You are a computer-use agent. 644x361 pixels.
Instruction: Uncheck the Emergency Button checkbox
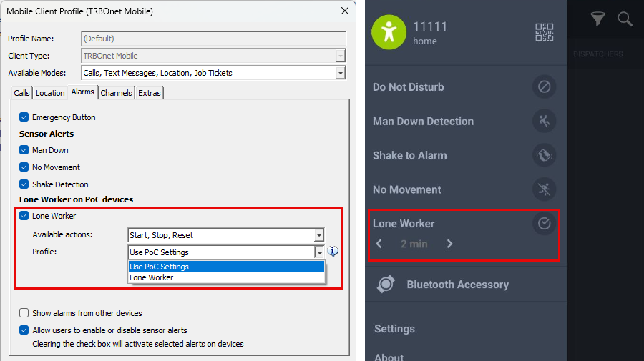[x=24, y=117]
